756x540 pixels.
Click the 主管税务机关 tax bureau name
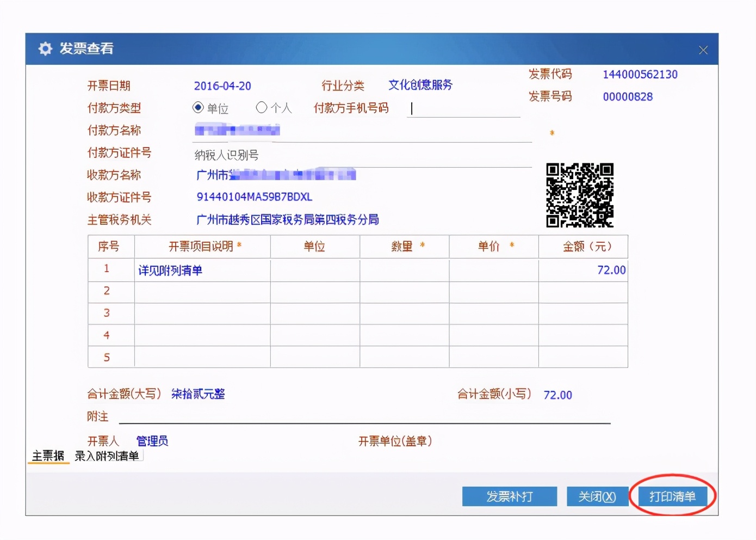click(287, 220)
